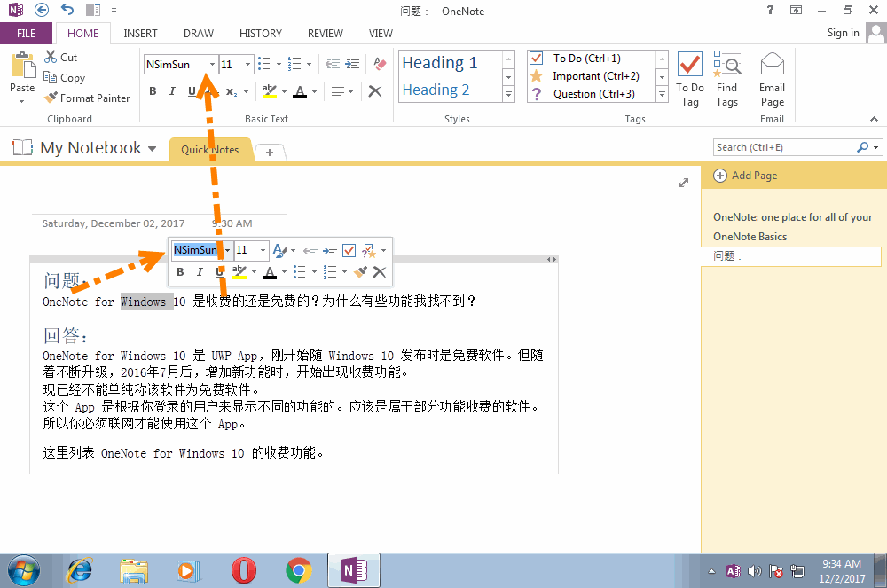
Task: Click the ribbon Delete X icon
Action: (x=375, y=91)
